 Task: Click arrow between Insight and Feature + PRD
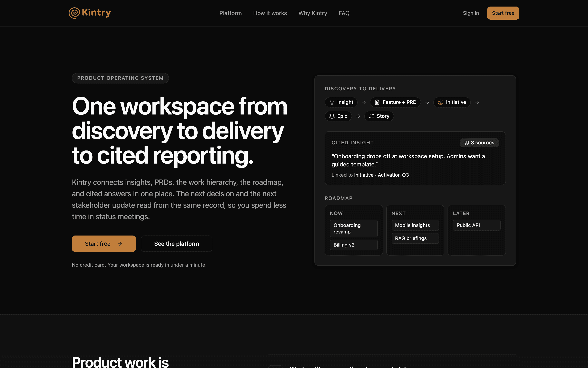[x=364, y=102]
